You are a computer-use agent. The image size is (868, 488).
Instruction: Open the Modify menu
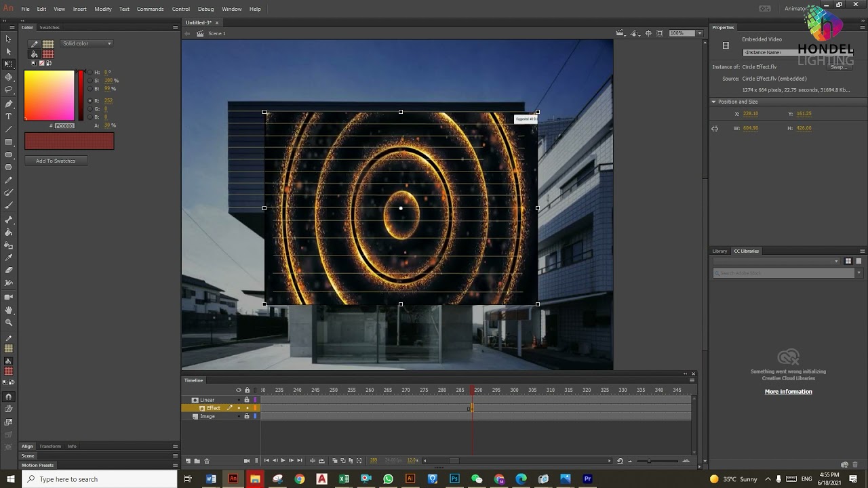[103, 9]
